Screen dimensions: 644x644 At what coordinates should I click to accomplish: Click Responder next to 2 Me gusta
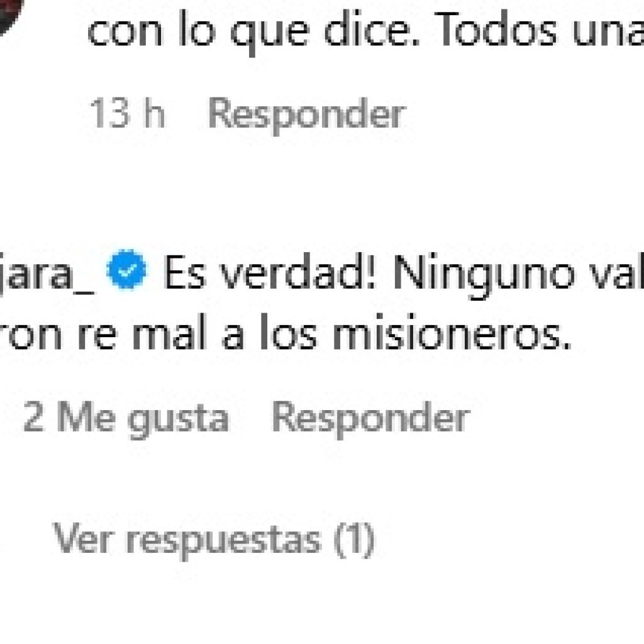click(x=371, y=418)
